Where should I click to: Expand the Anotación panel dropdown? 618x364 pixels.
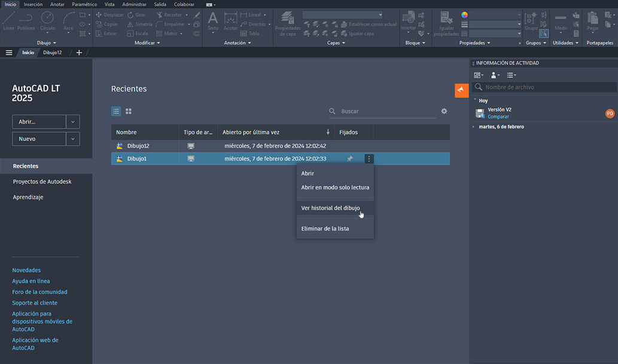pyautogui.click(x=238, y=43)
